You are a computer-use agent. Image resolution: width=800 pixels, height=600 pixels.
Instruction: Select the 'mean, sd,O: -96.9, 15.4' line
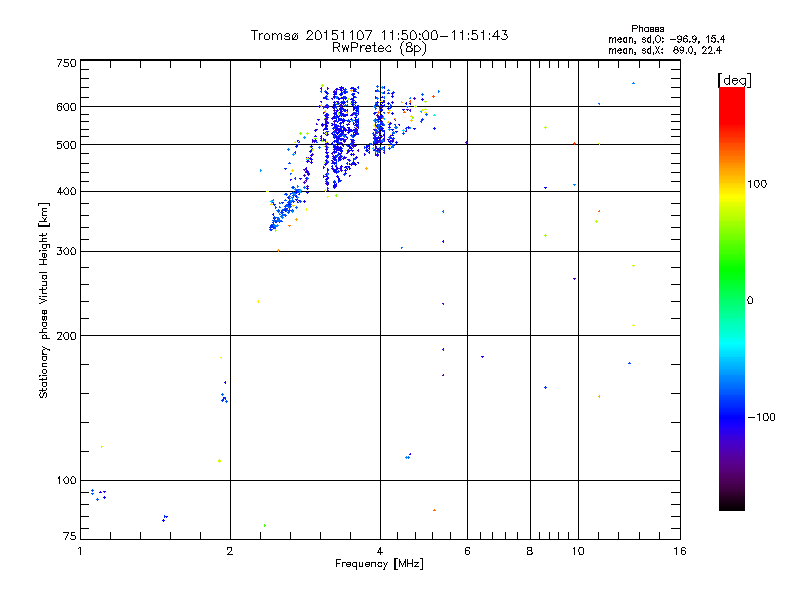(x=666, y=39)
